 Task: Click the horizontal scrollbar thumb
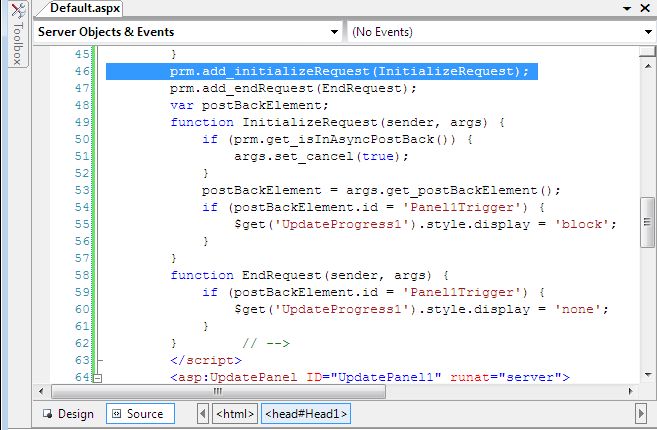coord(218,391)
